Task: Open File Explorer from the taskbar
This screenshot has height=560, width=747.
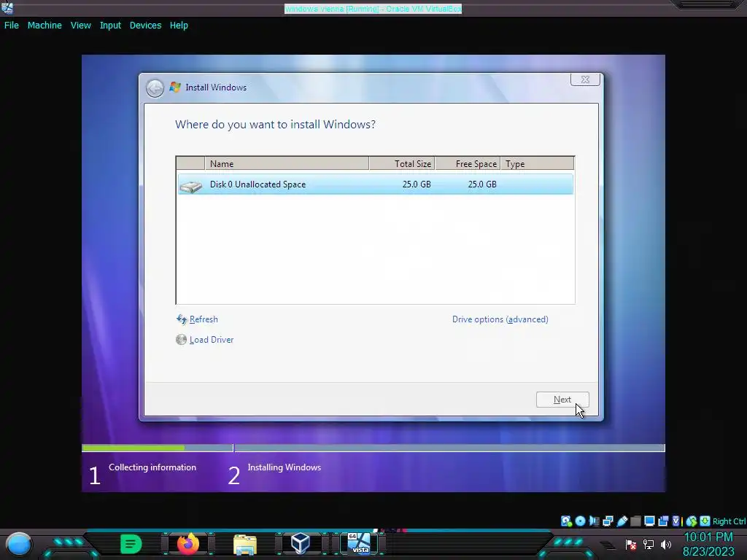Action: tap(245, 544)
